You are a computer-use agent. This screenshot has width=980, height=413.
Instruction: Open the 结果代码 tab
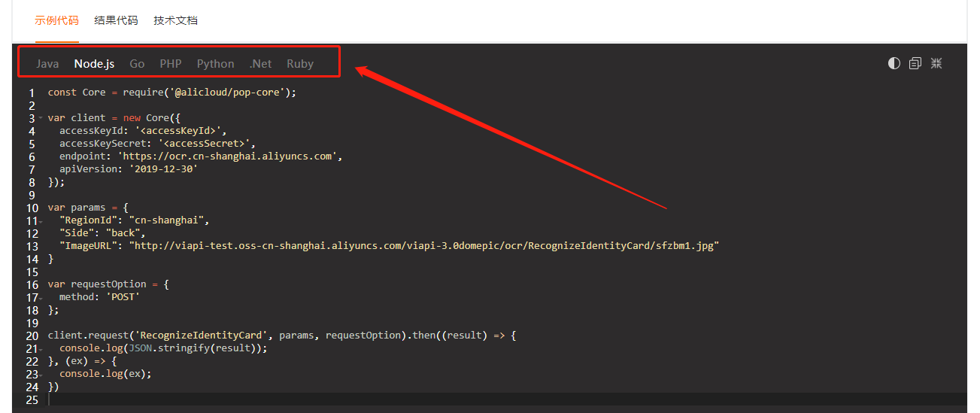point(116,20)
